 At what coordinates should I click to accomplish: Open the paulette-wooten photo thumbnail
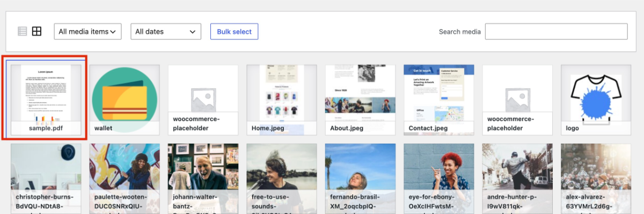tap(125, 179)
